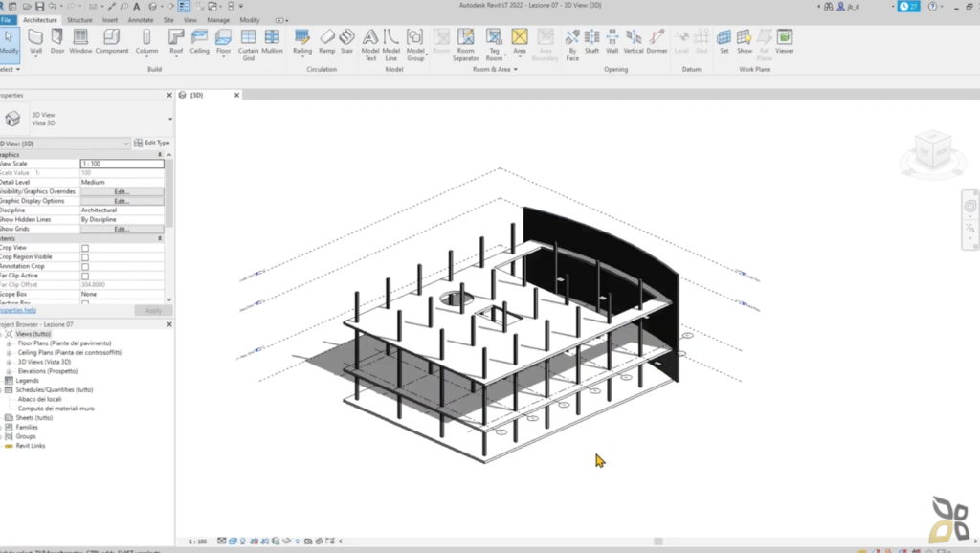
Task: Select Computo dei materiali muro schedule
Action: [x=56, y=409]
